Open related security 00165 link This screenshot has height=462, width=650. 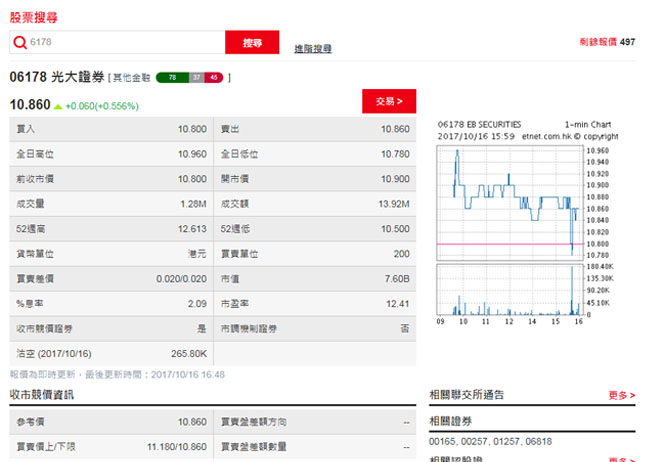(442, 441)
